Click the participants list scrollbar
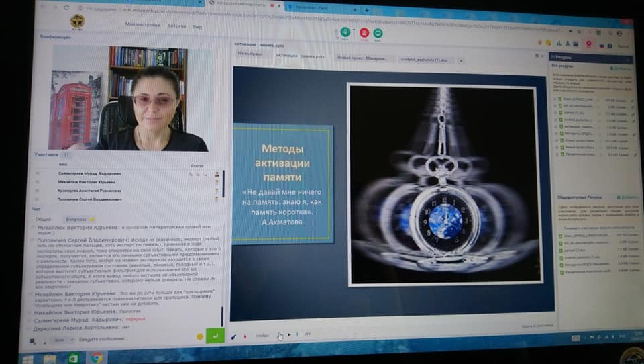The height and width of the screenshot is (364, 644). [x=223, y=183]
